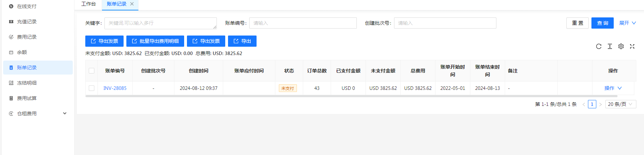Open the row density icon
Screen dimensions: 644x155
[610, 46]
